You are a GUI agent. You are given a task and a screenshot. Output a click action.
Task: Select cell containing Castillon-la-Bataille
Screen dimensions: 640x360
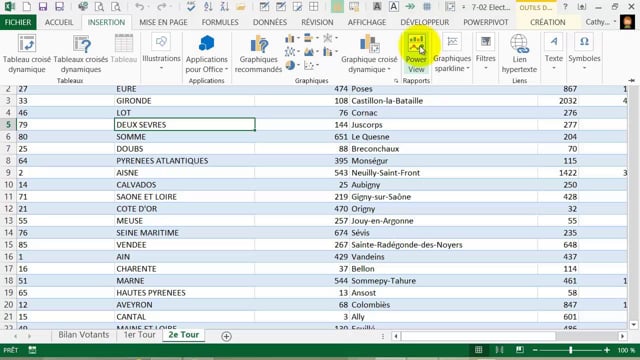pos(444,101)
